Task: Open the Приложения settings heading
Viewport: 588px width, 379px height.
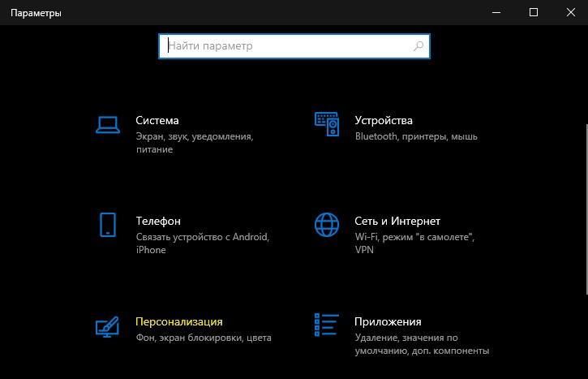Action: 388,321
